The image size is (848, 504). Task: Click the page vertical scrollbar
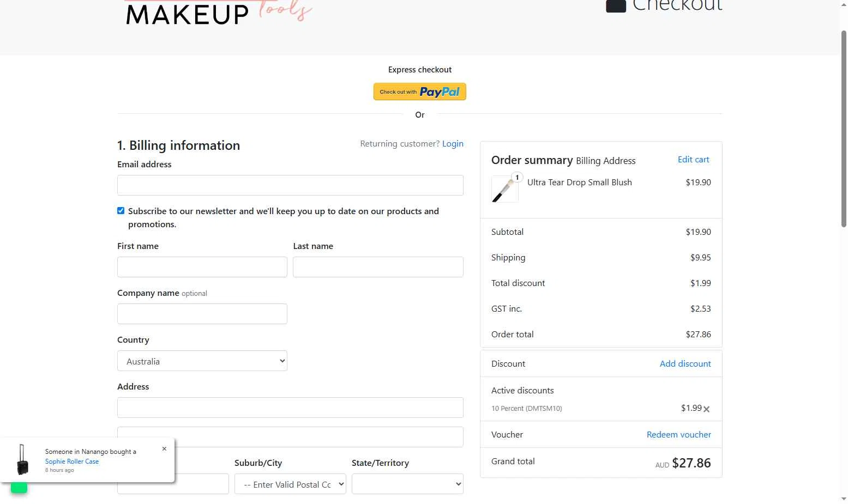pos(844,128)
